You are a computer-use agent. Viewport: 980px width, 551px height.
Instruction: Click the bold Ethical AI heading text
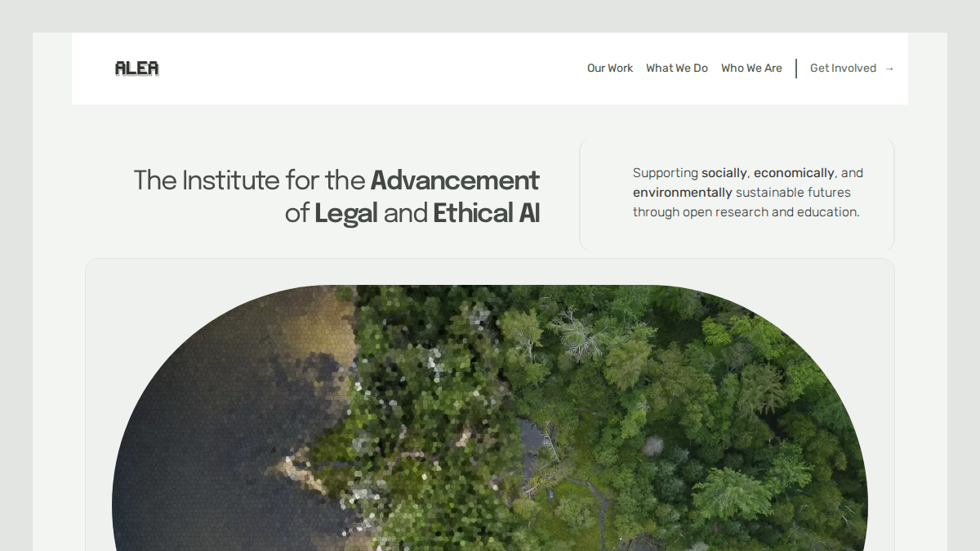click(x=487, y=214)
